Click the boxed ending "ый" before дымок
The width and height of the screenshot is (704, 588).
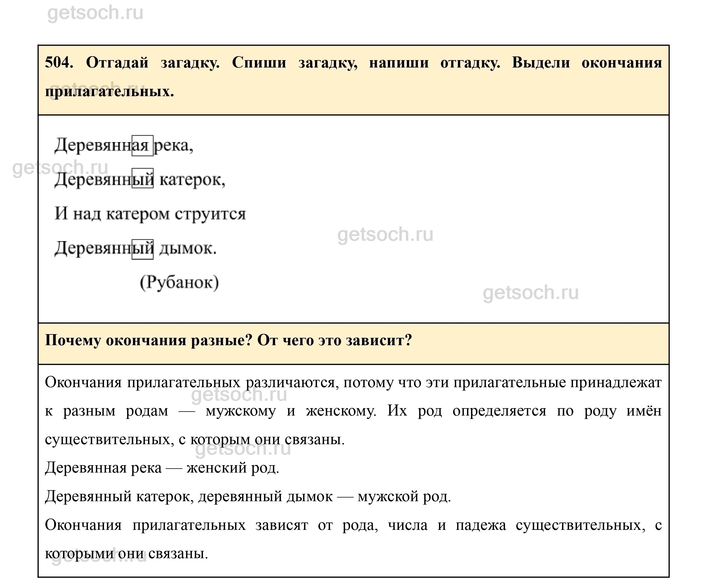(143, 249)
